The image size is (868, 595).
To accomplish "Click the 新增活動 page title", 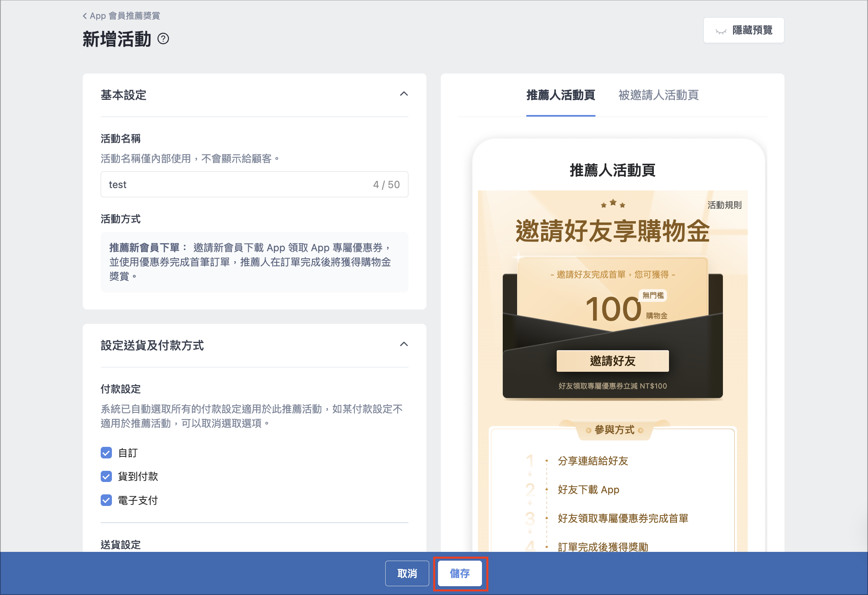I will [117, 39].
